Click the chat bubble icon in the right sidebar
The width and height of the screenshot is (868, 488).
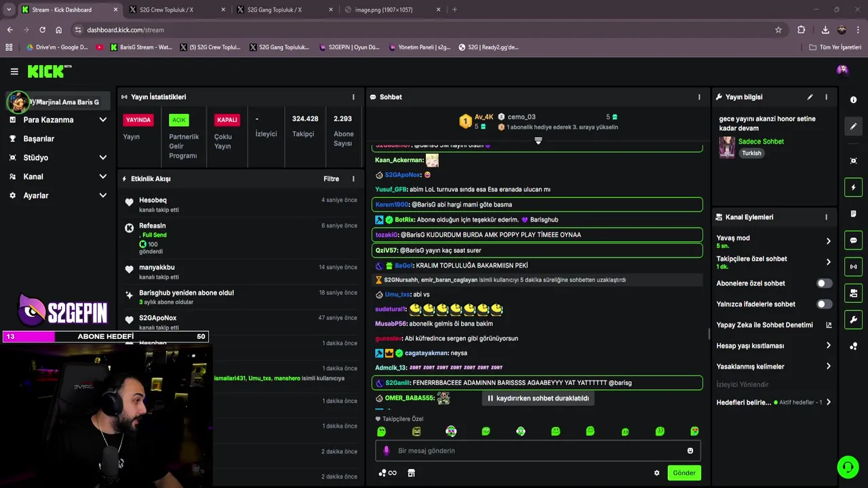853,240
